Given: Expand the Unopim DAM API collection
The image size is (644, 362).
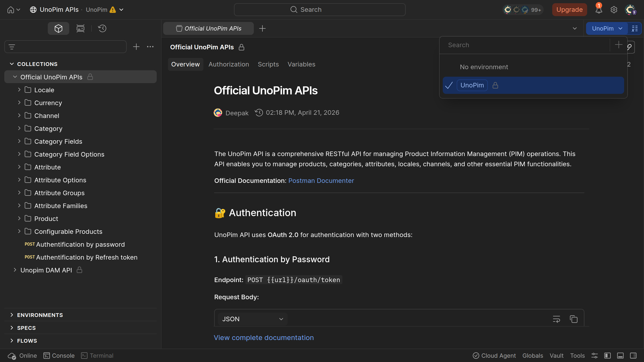Looking at the screenshot, I should point(15,270).
